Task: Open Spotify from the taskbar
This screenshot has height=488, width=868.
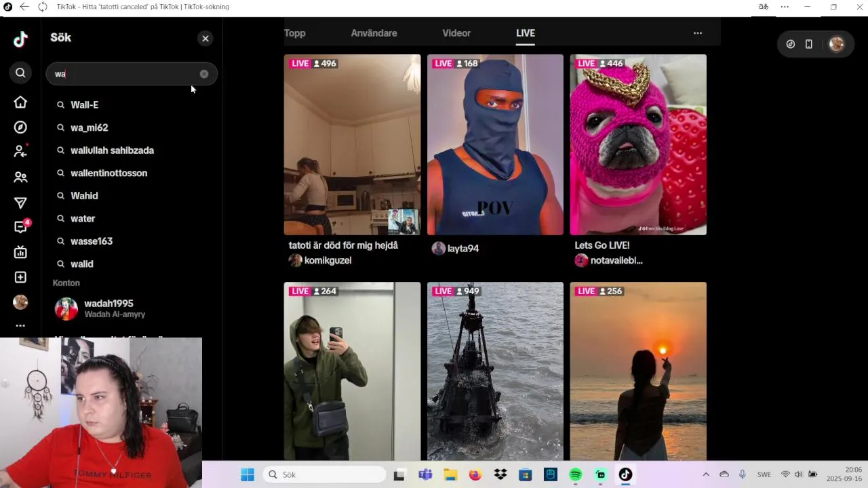Action: tap(576, 474)
